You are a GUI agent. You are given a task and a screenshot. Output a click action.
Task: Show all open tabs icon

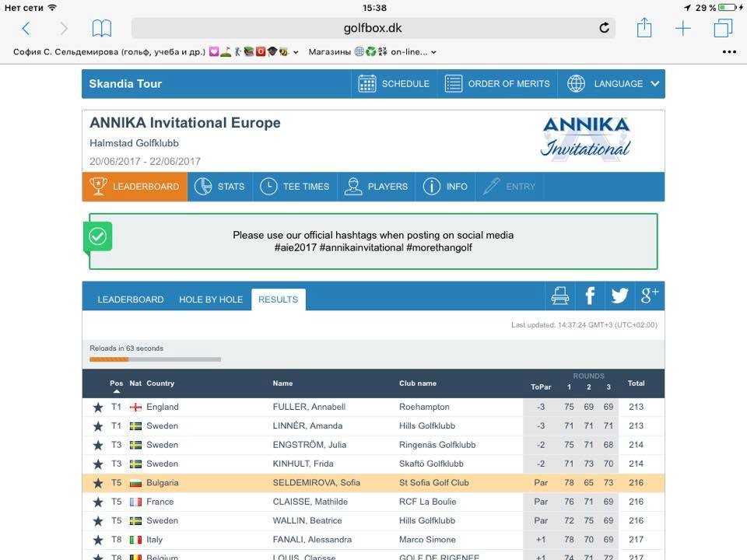click(x=723, y=28)
